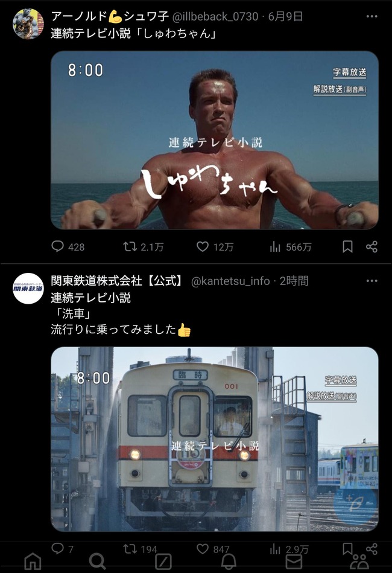Open Notifications bell tab
Image resolution: width=392 pixels, height=573 pixels.
click(229, 561)
